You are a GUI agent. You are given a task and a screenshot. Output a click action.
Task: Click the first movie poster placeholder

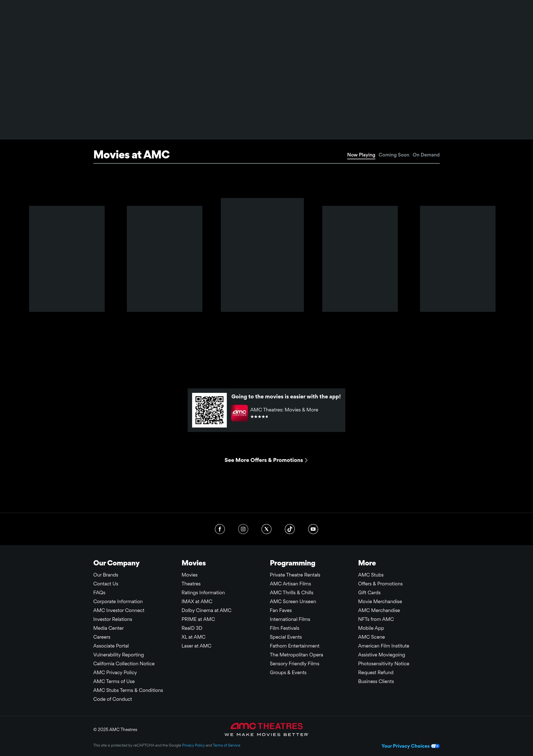[67, 259]
